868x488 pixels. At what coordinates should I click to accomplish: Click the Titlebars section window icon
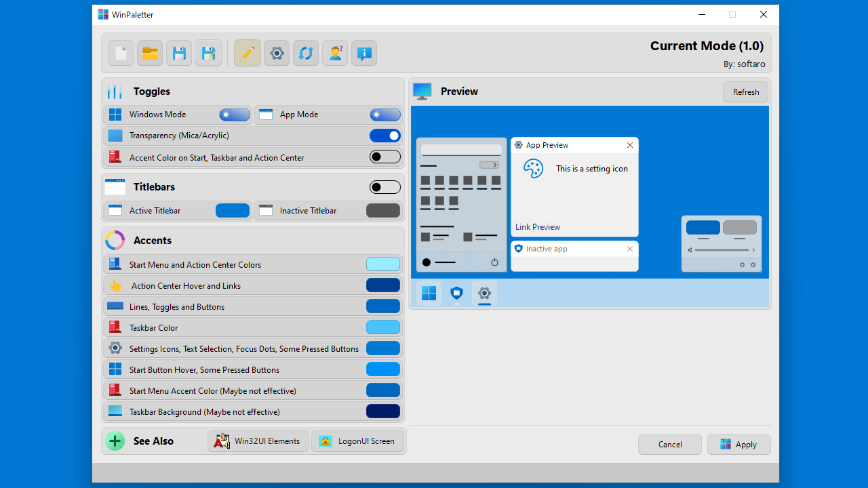point(115,186)
